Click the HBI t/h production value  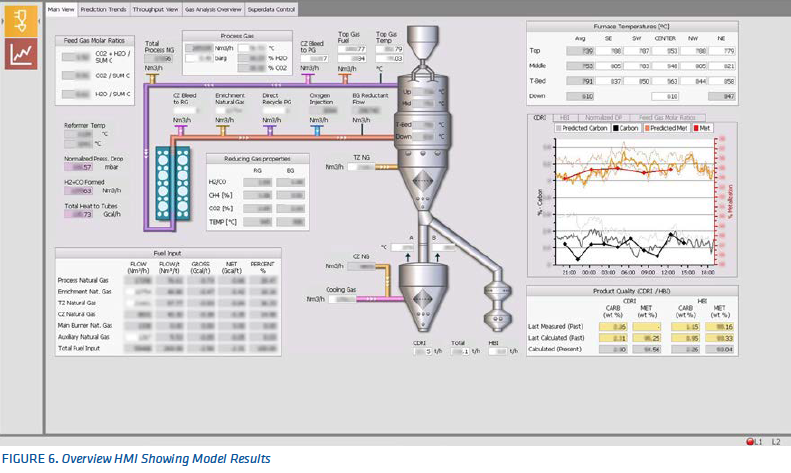tap(498, 351)
